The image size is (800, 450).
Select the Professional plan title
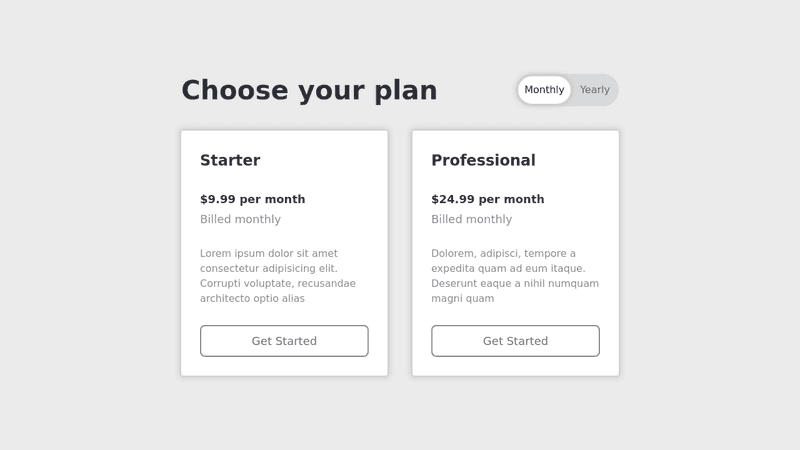point(483,160)
